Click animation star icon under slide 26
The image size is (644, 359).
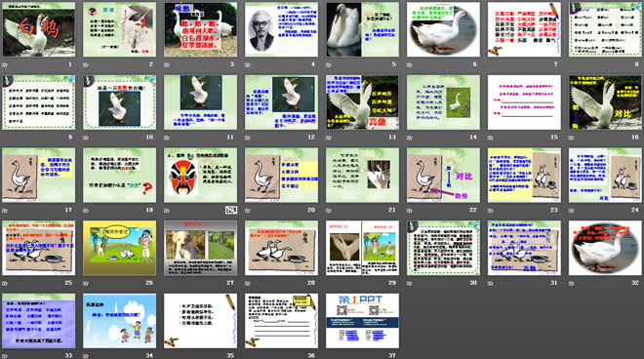click(86, 283)
